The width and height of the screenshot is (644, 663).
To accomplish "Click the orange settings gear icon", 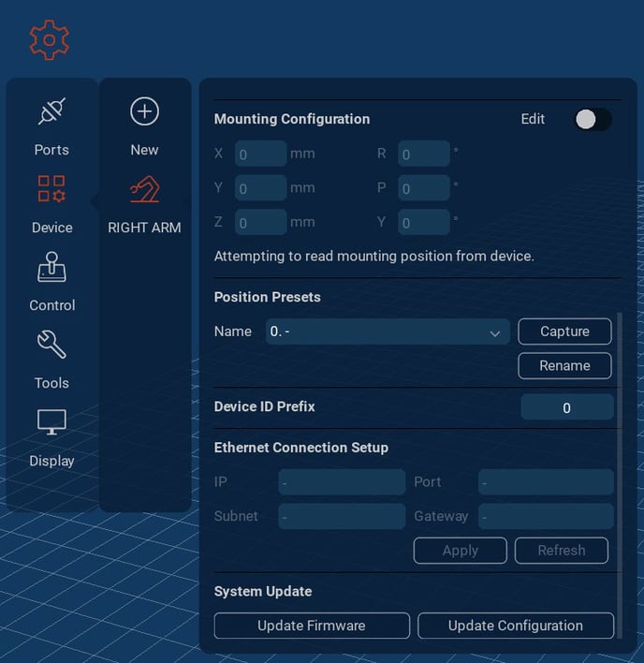I will click(50, 39).
